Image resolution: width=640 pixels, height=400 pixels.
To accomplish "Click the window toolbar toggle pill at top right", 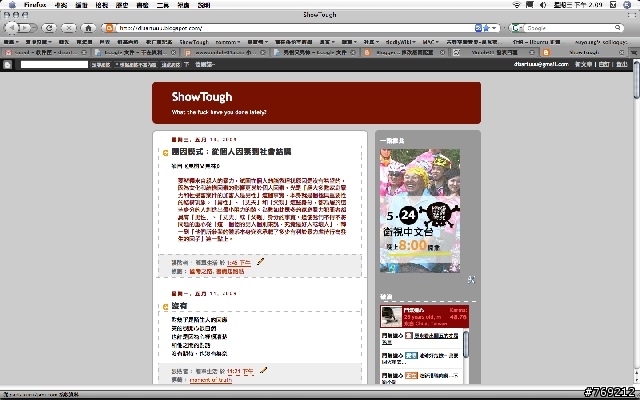I will coord(632,15).
